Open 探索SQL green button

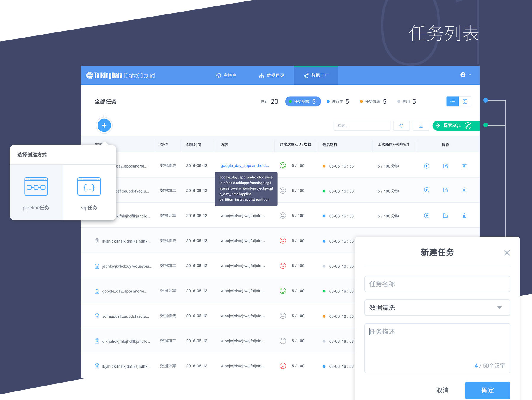(456, 126)
